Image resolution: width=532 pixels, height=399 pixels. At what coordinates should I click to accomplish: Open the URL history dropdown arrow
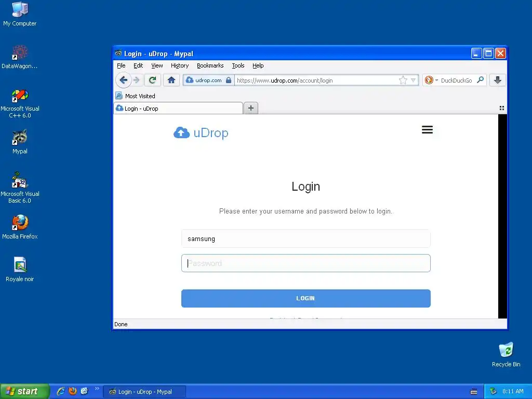(413, 80)
